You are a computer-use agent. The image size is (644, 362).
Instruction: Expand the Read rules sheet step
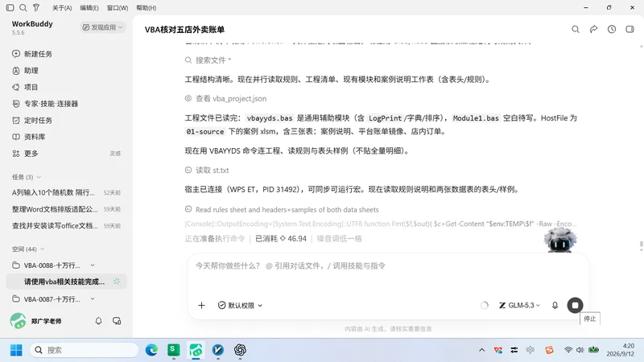point(282,210)
